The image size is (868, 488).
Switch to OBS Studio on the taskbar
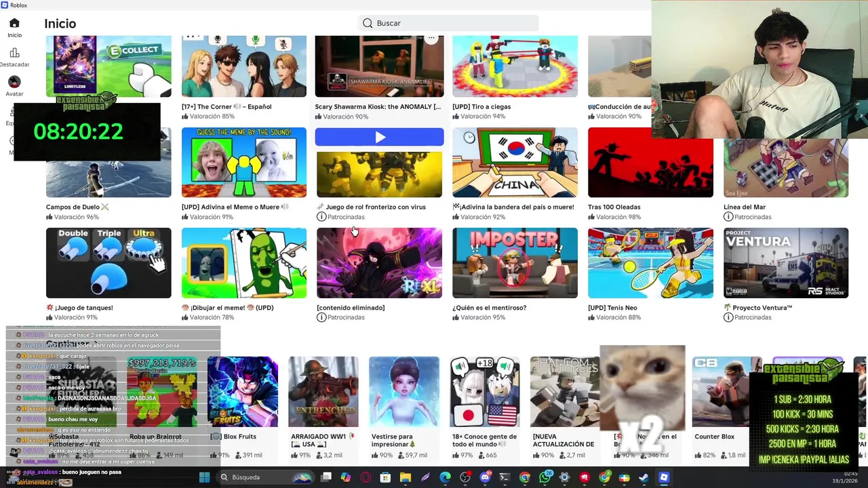click(465, 477)
